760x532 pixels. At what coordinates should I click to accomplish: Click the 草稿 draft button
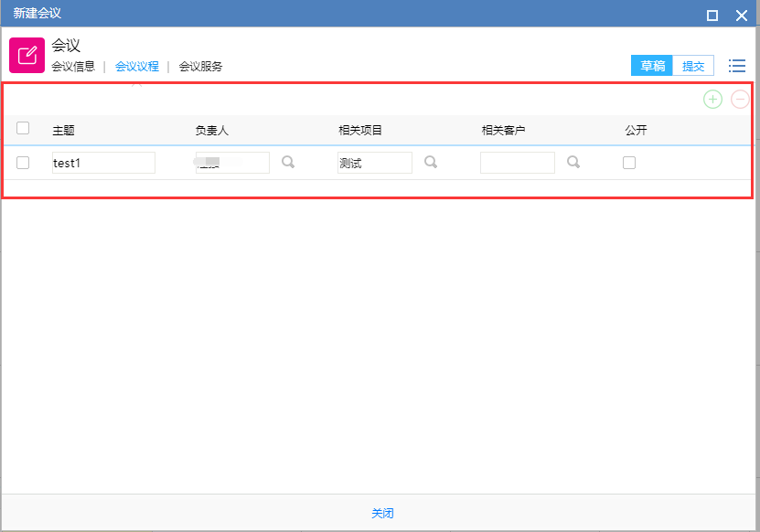click(652, 66)
